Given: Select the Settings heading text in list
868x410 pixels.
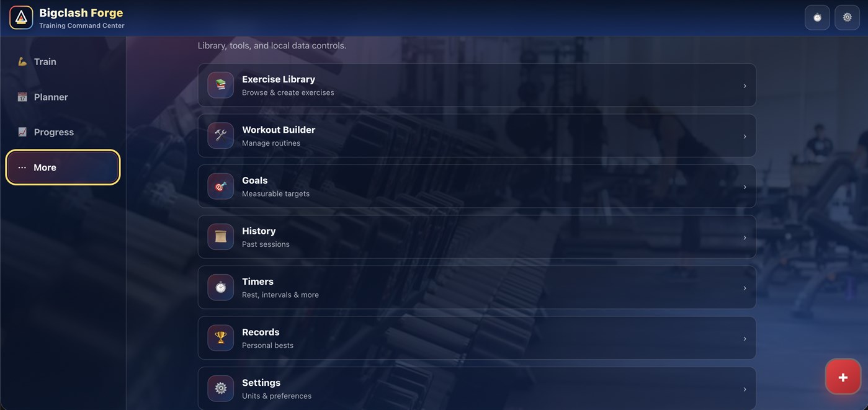Looking at the screenshot, I should pyautogui.click(x=261, y=382).
